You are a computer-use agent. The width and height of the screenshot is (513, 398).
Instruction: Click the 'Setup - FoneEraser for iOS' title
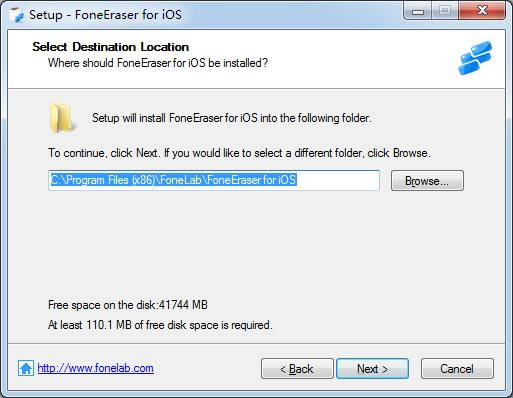[105, 15]
